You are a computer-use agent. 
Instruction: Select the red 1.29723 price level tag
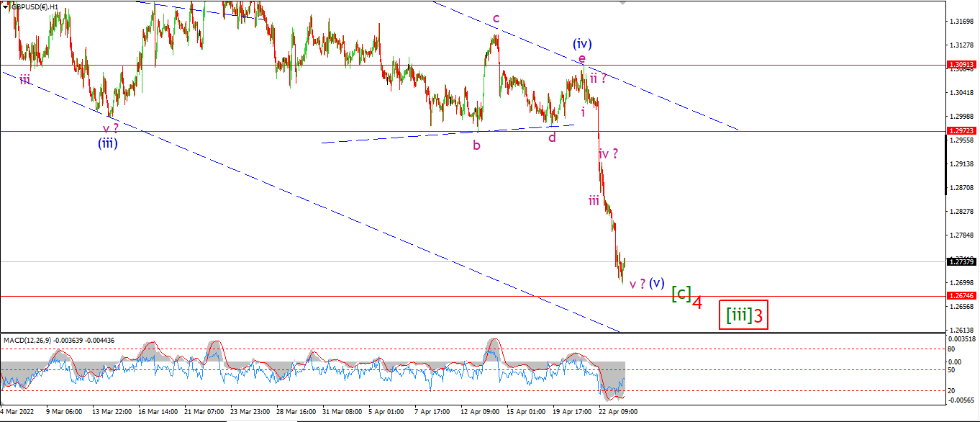(963, 131)
